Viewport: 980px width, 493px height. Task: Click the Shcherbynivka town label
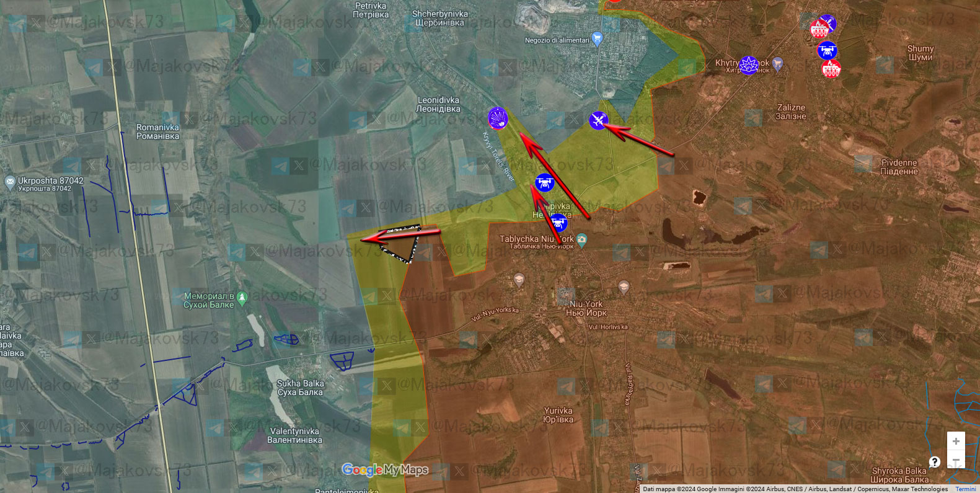click(440, 18)
